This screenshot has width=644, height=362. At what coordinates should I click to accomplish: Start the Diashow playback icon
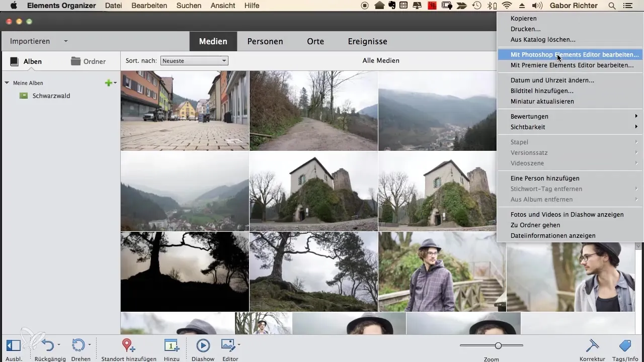(203, 345)
